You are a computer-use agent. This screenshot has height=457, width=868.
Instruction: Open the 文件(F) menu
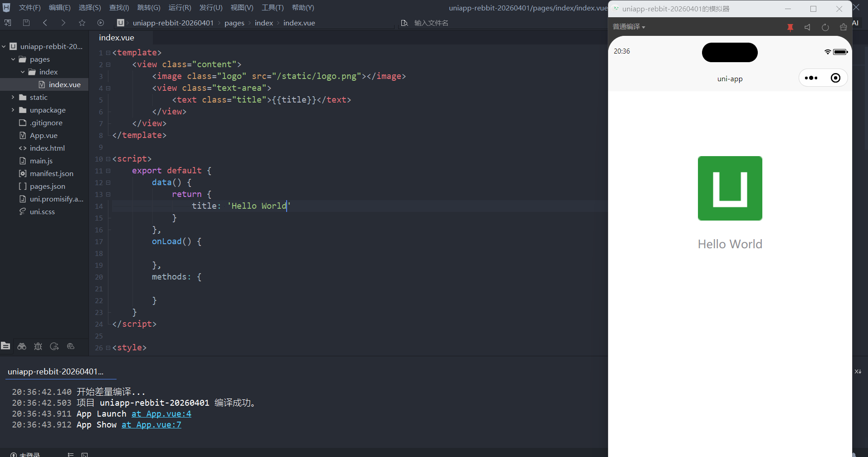coord(30,8)
